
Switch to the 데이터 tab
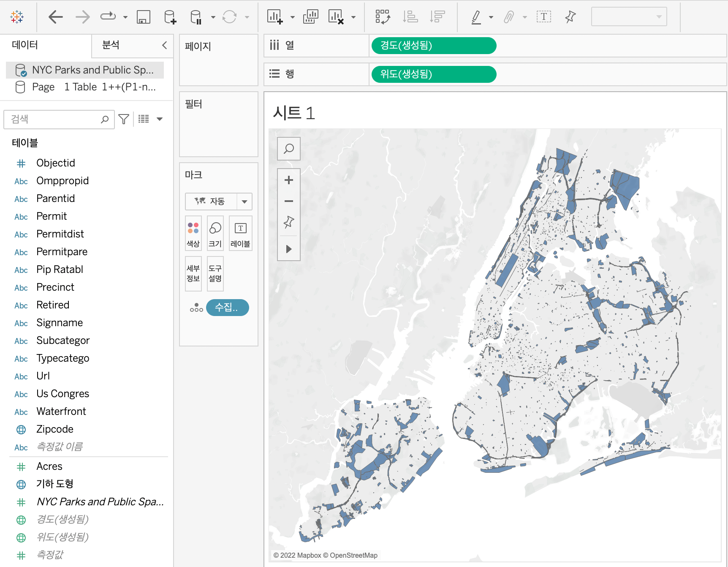[25, 45]
